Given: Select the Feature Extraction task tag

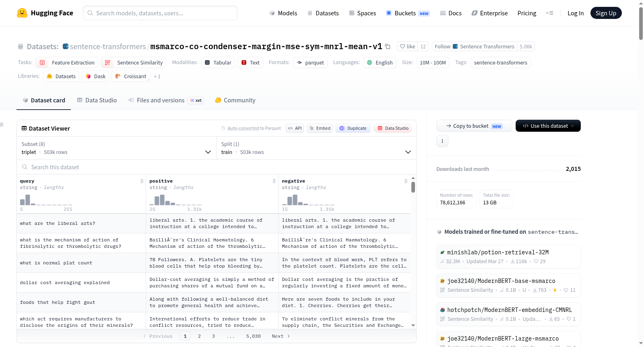Looking at the screenshot, I should 67,62.
